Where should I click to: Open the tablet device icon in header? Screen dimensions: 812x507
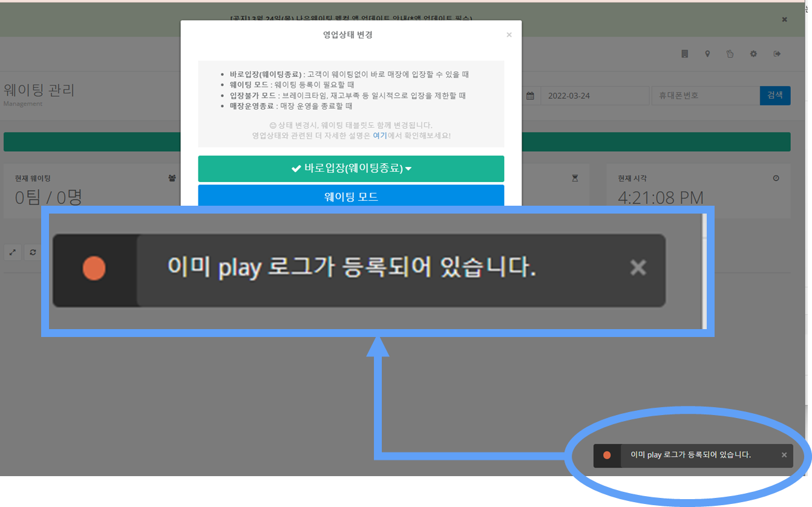685,54
